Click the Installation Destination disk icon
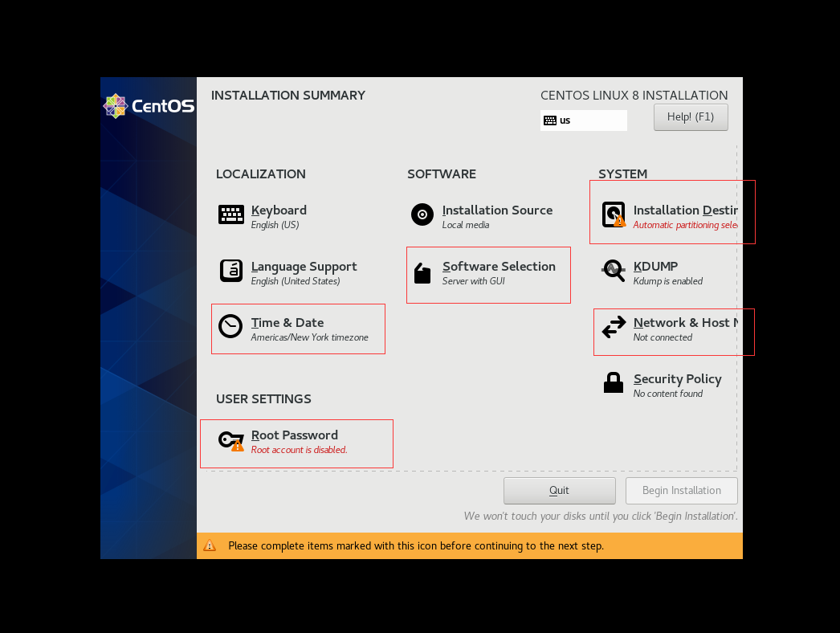This screenshot has height=633, width=840. [x=614, y=214]
